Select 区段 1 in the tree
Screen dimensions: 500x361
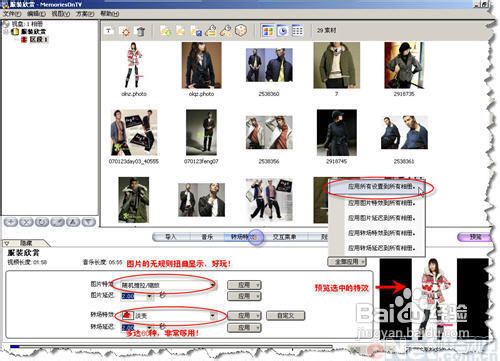coord(39,39)
